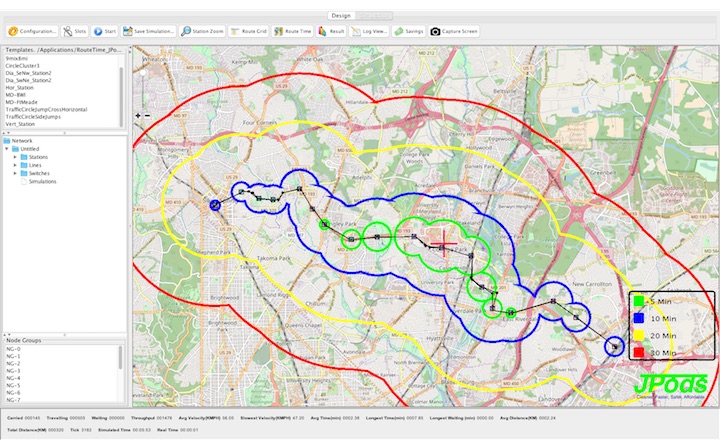Toggle the Route Grid tool
The width and height of the screenshot is (720, 440).
(x=250, y=31)
